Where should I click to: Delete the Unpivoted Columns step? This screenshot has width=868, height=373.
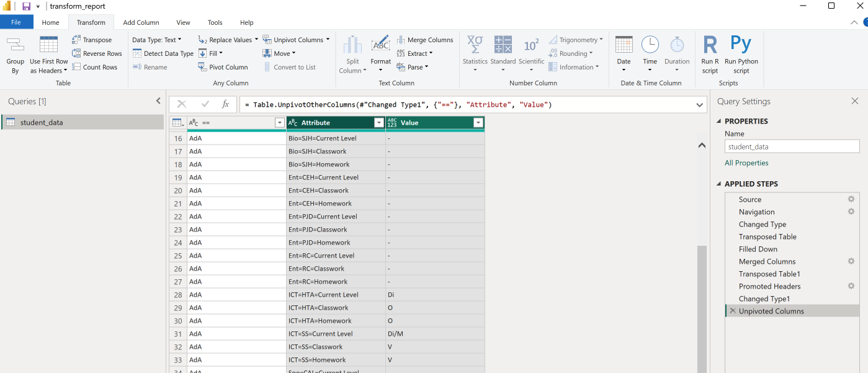click(733, 311)
